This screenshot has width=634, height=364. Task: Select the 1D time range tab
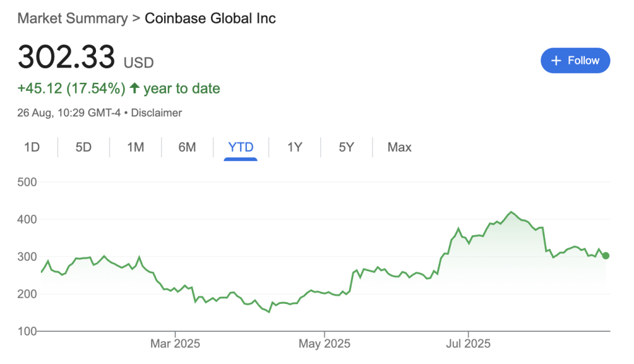click(32, 147)
